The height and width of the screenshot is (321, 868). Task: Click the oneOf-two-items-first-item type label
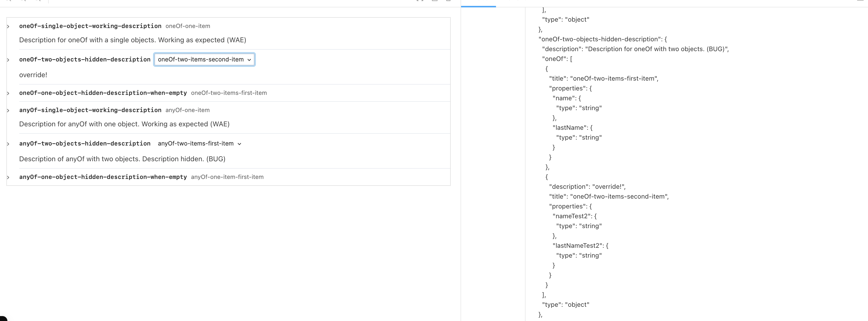pos(229,93)
